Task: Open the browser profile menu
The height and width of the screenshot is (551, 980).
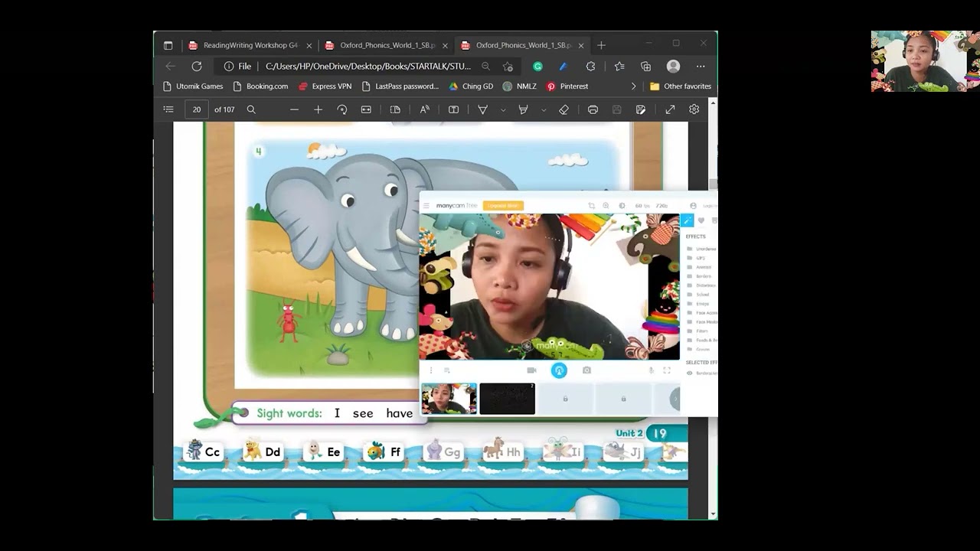Action: coord(674,67)
